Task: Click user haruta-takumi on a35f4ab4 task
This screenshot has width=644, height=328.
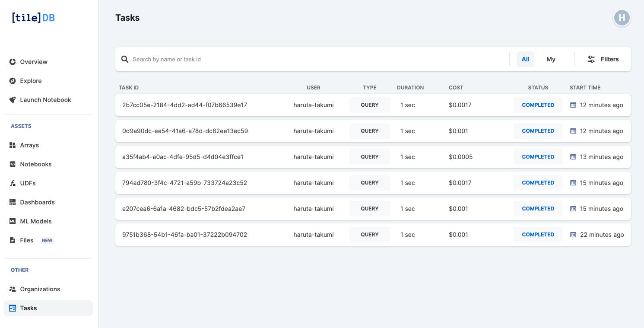Action: pos(313,157)
